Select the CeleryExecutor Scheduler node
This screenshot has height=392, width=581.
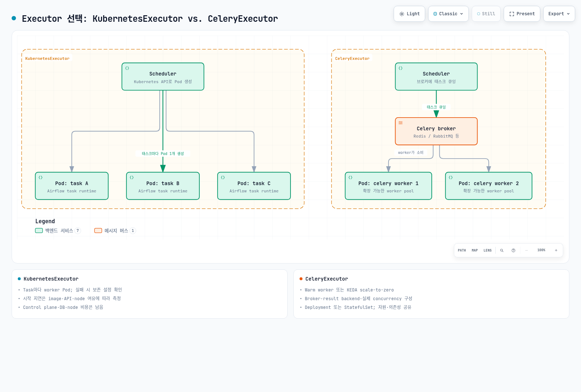pos(436,77)
